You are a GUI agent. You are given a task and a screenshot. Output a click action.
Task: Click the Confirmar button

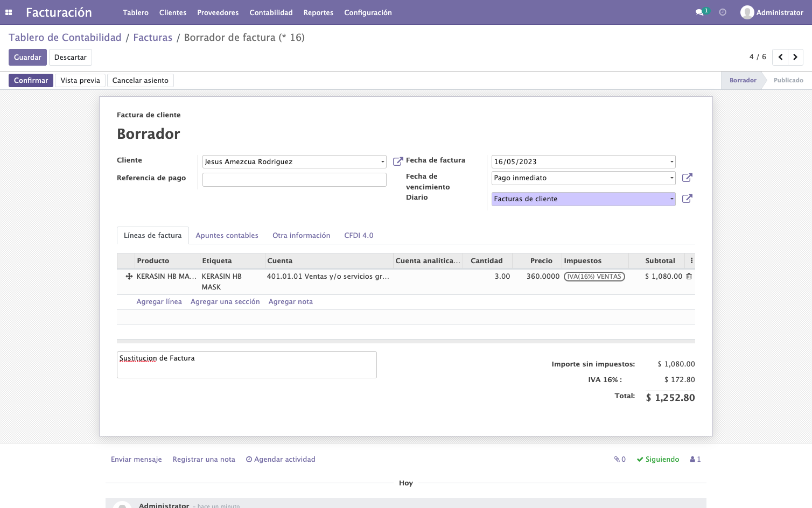(x=31, y=81)
